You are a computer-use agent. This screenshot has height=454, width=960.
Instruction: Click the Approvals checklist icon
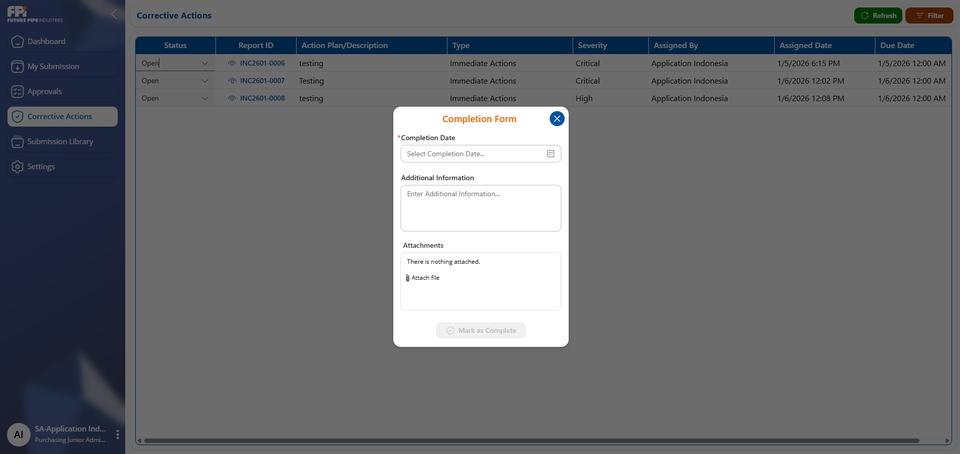[17, 91]
